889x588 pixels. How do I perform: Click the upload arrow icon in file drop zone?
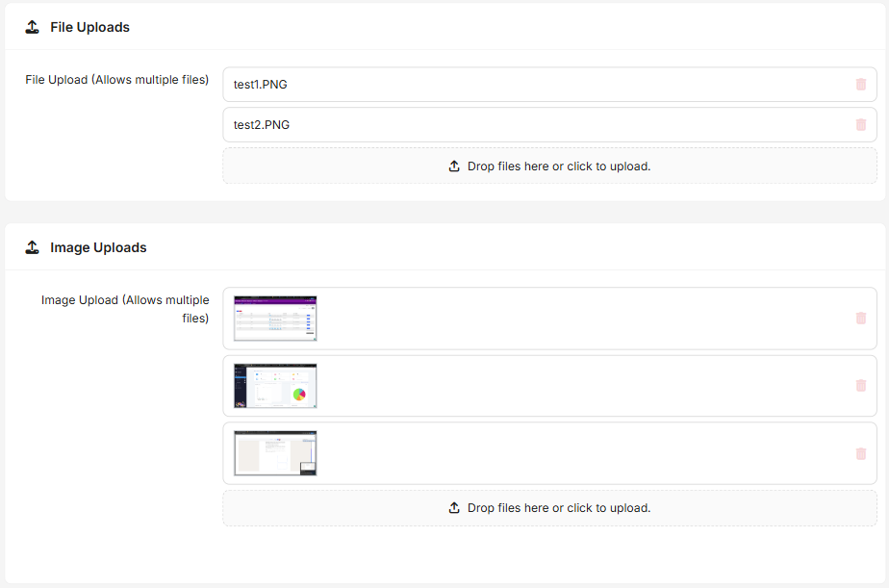[x=454, y=166]
